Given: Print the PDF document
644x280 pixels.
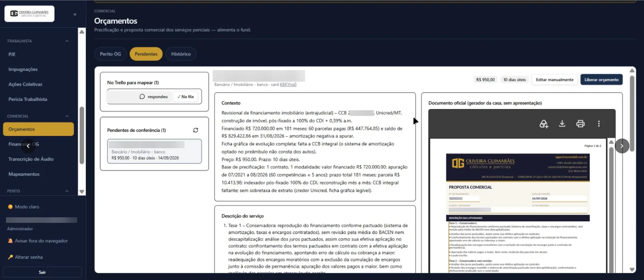Looking at the screenshot, I should point(580,124).
